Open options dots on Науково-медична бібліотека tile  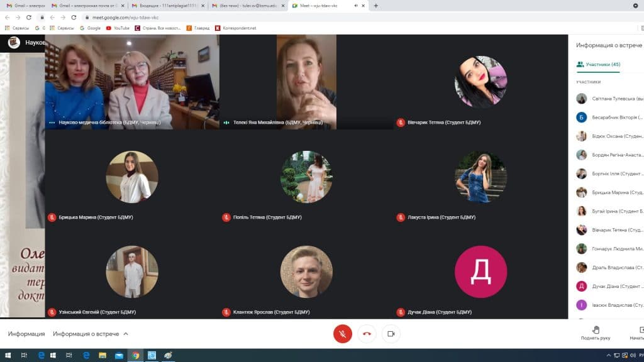coord(52,123)
